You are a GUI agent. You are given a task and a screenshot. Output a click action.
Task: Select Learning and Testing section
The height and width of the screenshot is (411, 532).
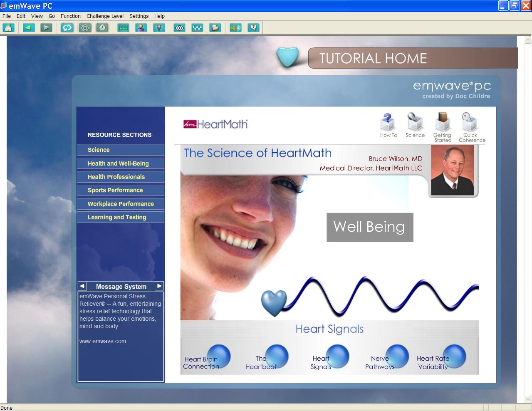(121, 217)
